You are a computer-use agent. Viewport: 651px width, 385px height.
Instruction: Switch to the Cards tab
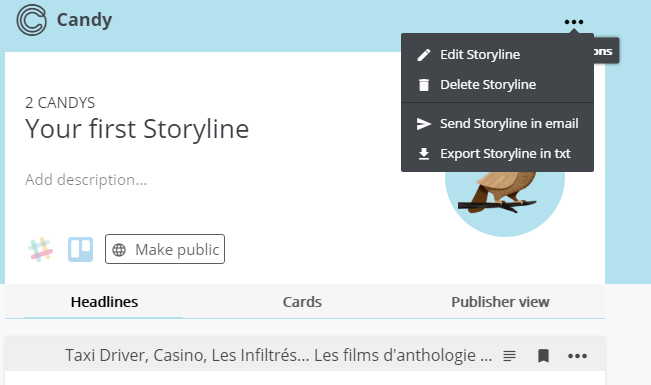click(302, 302)
